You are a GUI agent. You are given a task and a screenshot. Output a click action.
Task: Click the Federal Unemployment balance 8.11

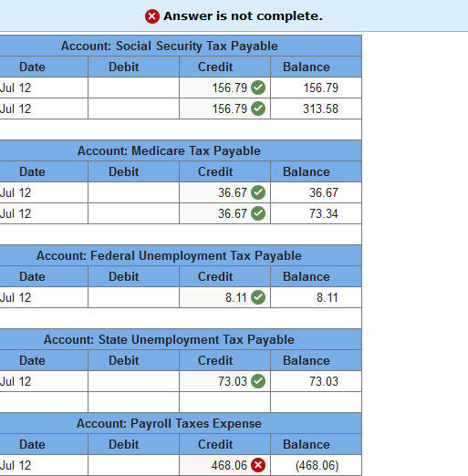point(328,297)
